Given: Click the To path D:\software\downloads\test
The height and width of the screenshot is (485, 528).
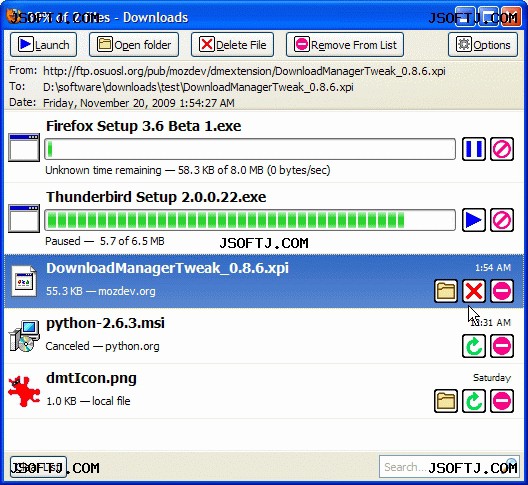Looking at the screenshot, I should [198, 87].
